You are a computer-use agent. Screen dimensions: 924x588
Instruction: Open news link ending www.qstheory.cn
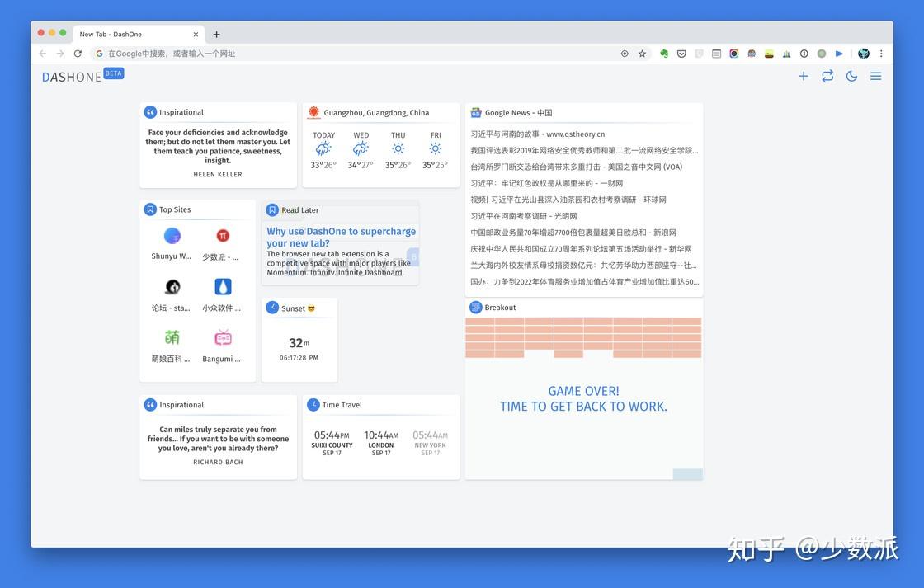click(x=537, y=134)
